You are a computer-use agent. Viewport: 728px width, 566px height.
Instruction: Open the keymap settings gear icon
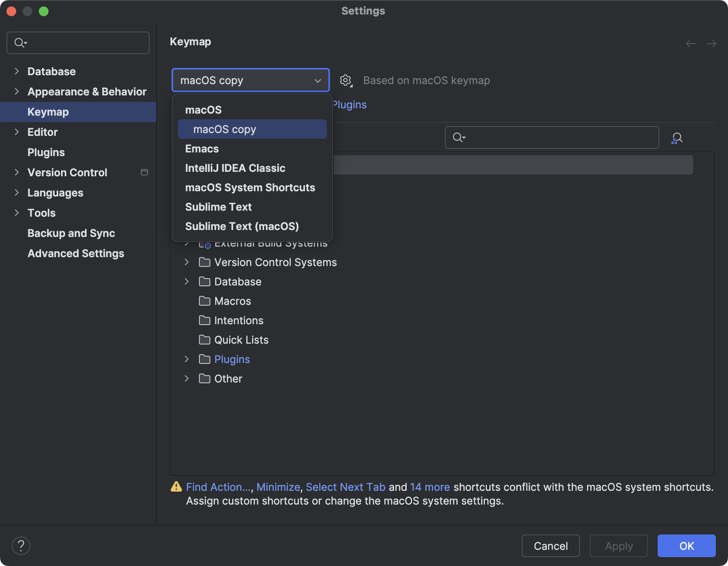tap(346, 80)
